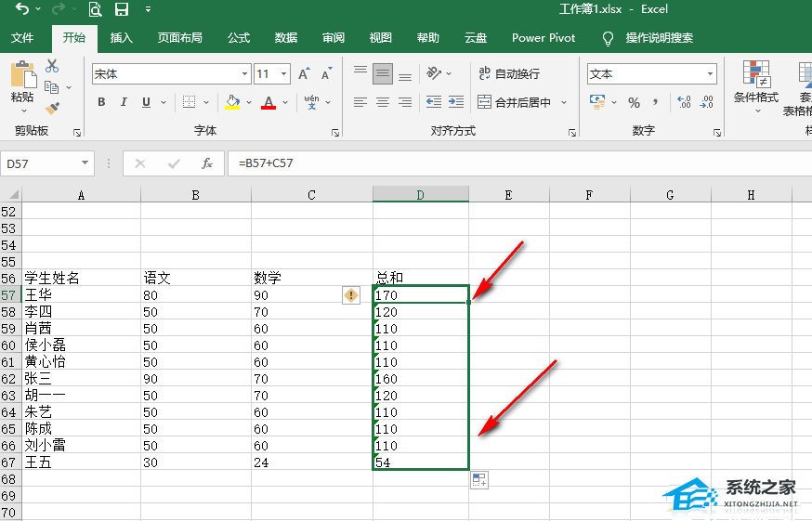The height and width of the screenshot is (521, 812).
Task: Click the error warning icon beside D57
Action: pos(350,295)
